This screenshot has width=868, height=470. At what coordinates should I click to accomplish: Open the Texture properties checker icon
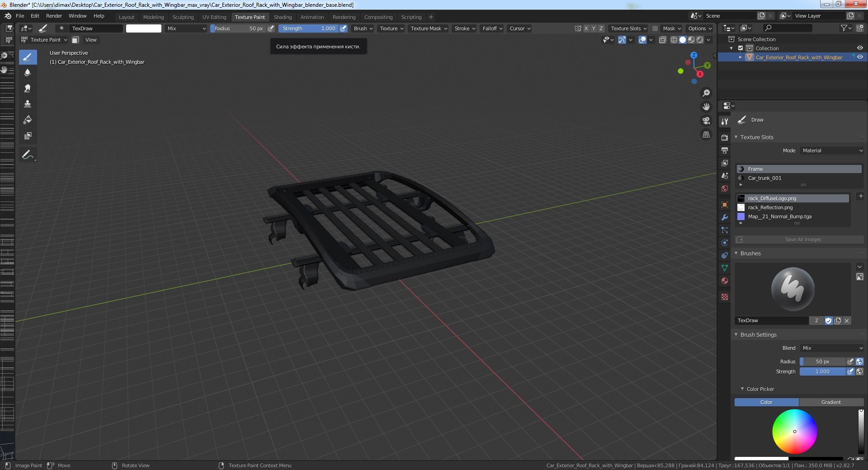[x=725, y=297]
